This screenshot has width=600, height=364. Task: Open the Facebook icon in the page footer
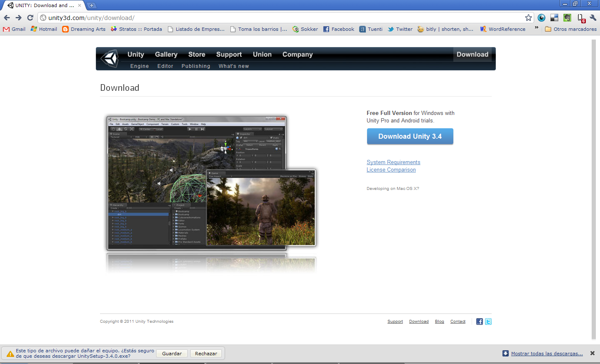point(480,322)
